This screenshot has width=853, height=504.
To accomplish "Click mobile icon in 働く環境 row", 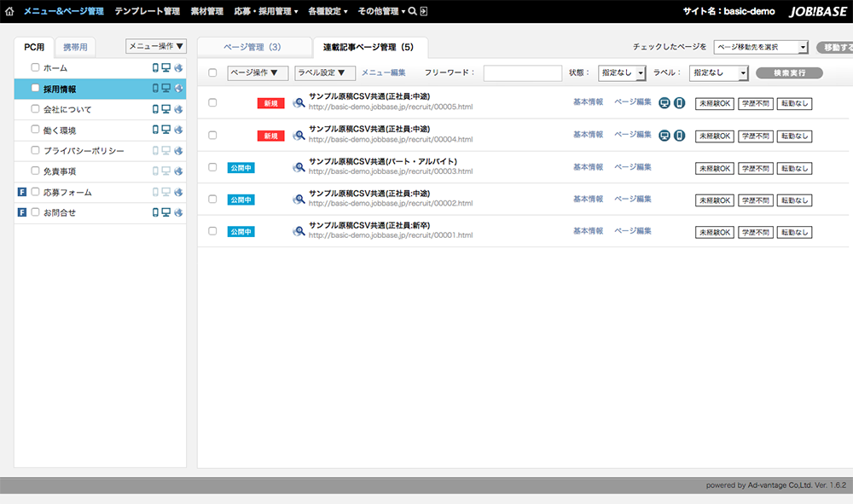I will [x=155, y=130].
